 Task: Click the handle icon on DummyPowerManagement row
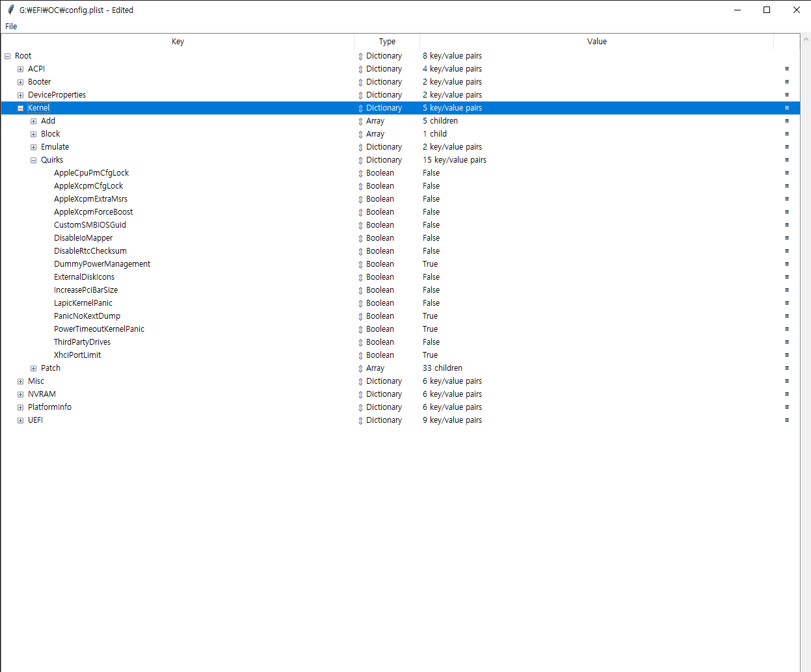coord(786,264)
